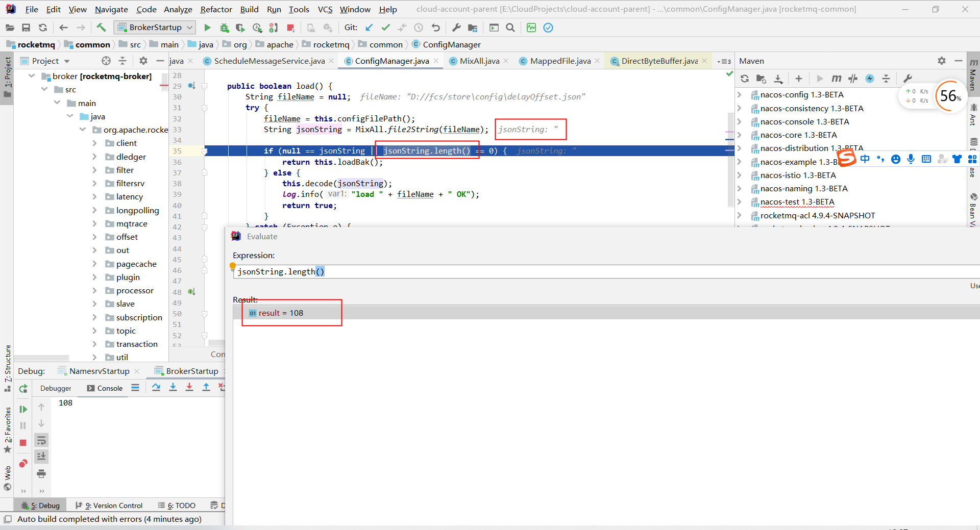Toggle Sogou punctuation mode
The image size is (980, 530).
[x=880, y=159]
